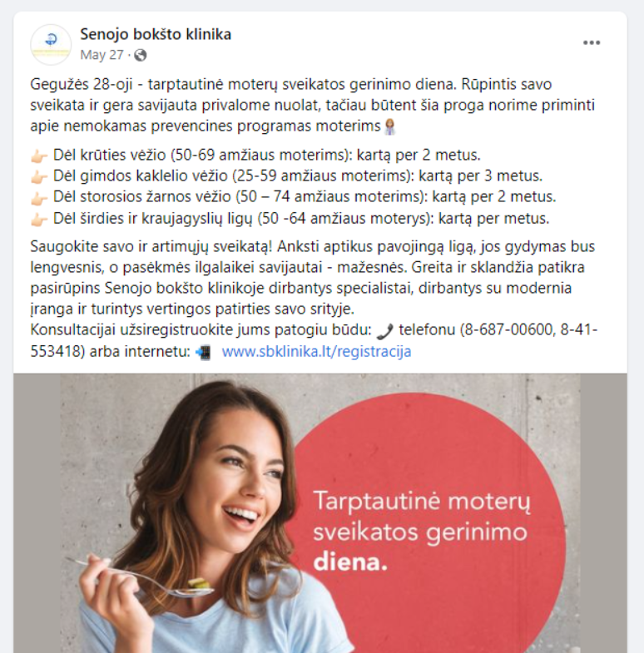The height and width of the screenshot is (653, 644).
Task: Click the woman doctor emoji after 'moterims'
Action: coord(390,126)
